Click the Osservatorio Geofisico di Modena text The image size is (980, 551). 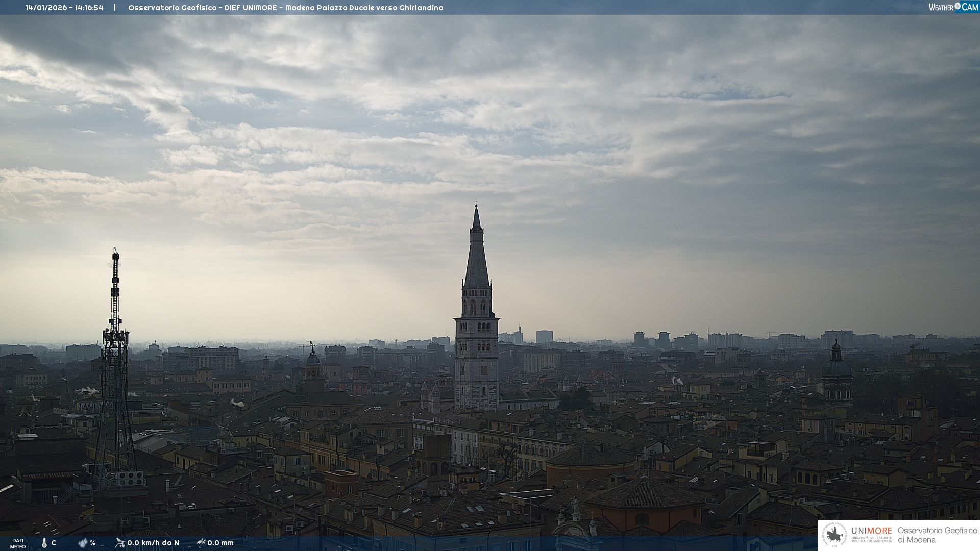[937, 535]
